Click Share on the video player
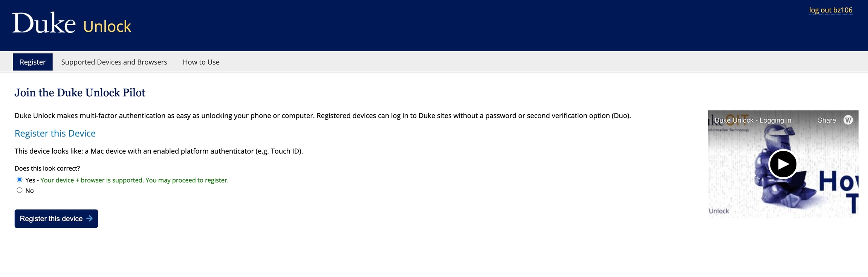The image size is (868, 277). point(827,120)
